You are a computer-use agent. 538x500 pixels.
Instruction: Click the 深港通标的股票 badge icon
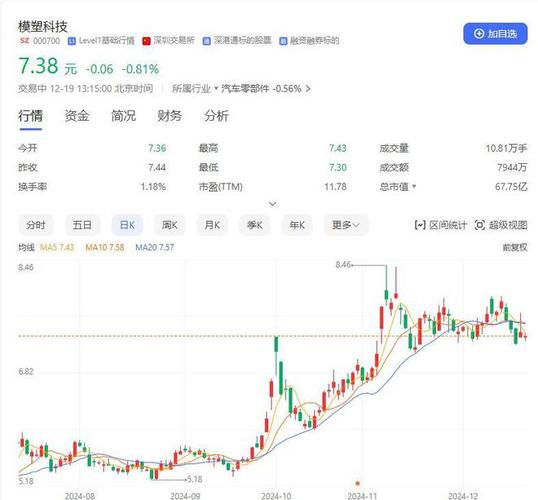[x=207, y=41]
